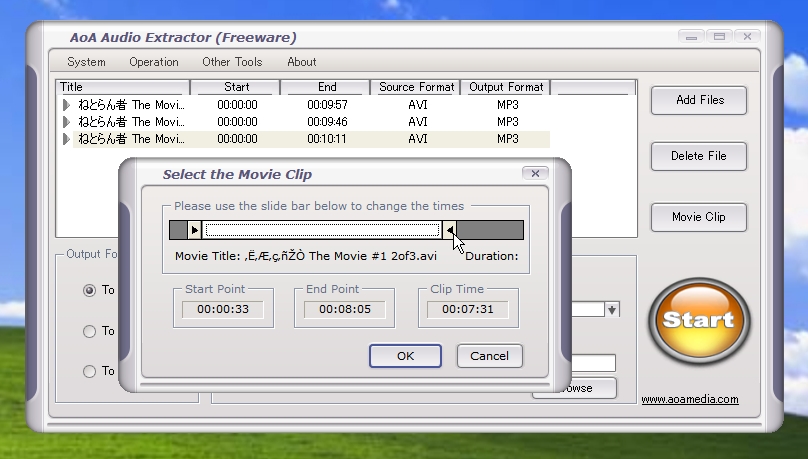Viewport: 808px width, 459px height.
Task: Click the Output Format column header
Action: [506, 87]
